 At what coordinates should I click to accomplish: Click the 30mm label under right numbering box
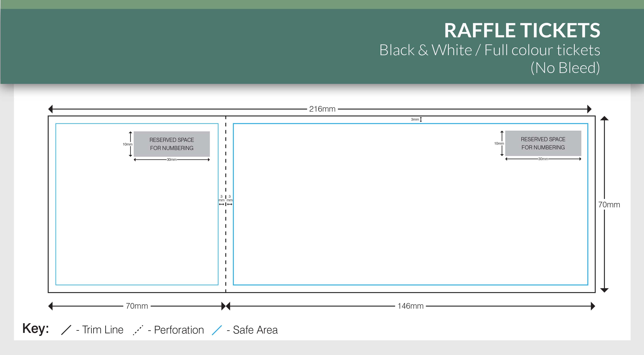(x=543, y=159)
